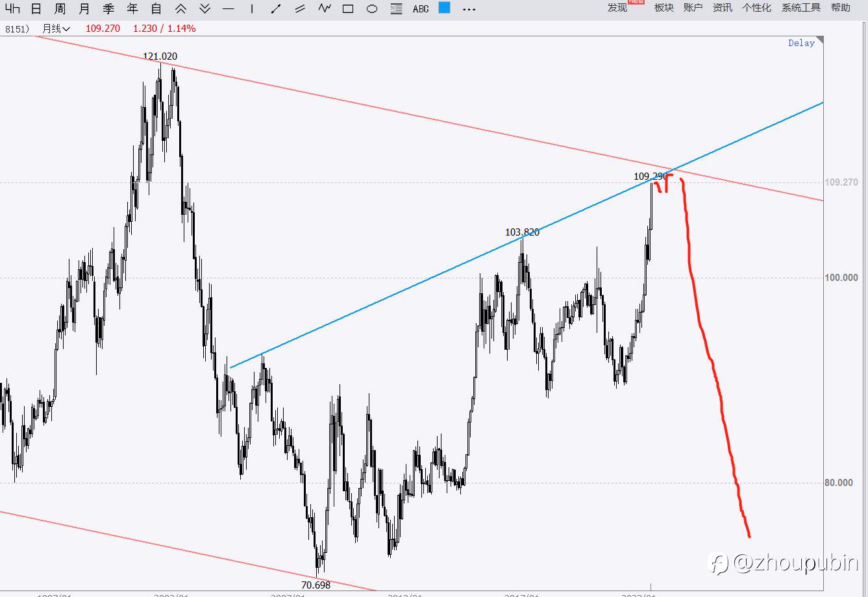
Task: Click the current price 109.270 in header
Action: click(103, 29)
